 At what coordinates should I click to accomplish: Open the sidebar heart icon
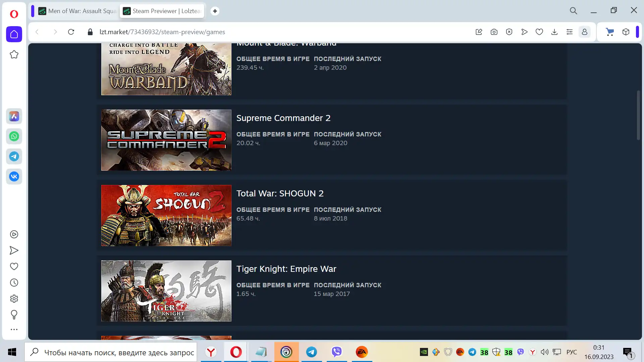tap(14, 266)
